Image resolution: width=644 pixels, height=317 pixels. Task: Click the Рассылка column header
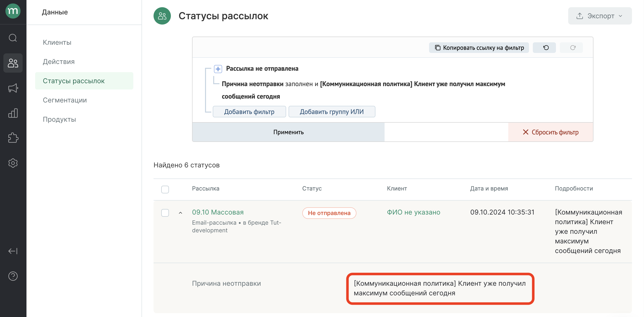(206, 188)
